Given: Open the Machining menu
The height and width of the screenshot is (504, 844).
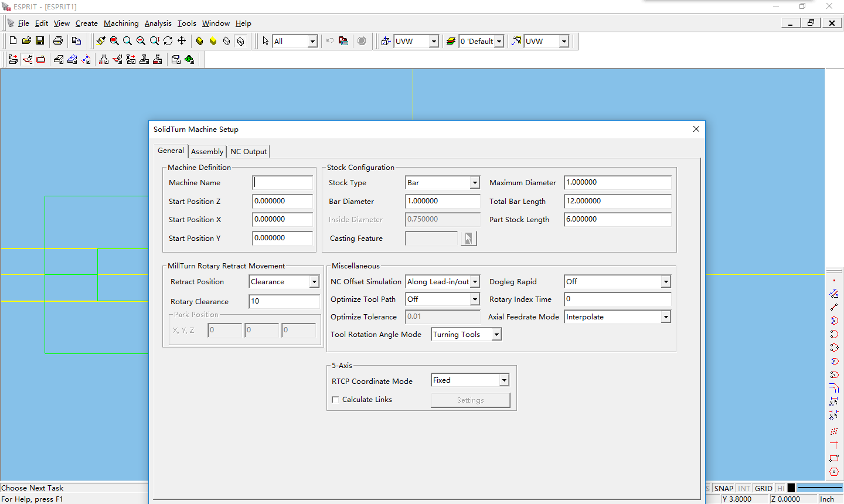Looking at the screenshot, I should coord(121,23).
